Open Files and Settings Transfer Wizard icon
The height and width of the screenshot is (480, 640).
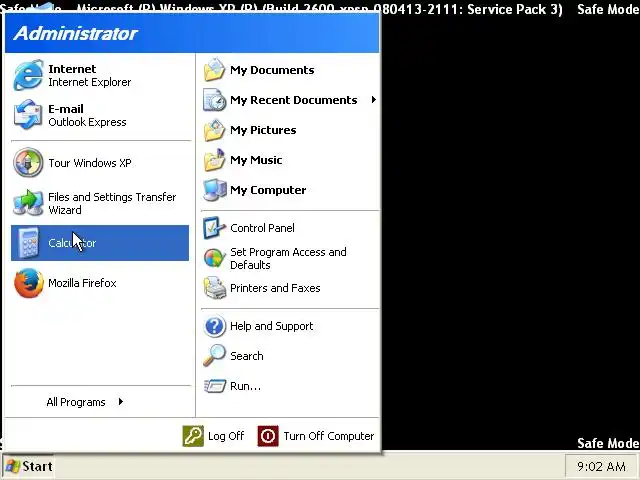[28, 202]
